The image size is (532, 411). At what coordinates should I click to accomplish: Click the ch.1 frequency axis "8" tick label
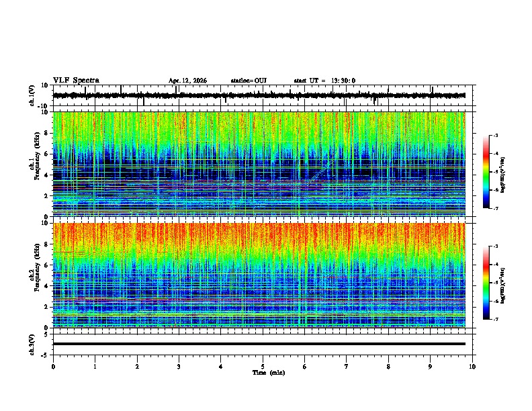[x=48, y=133]
